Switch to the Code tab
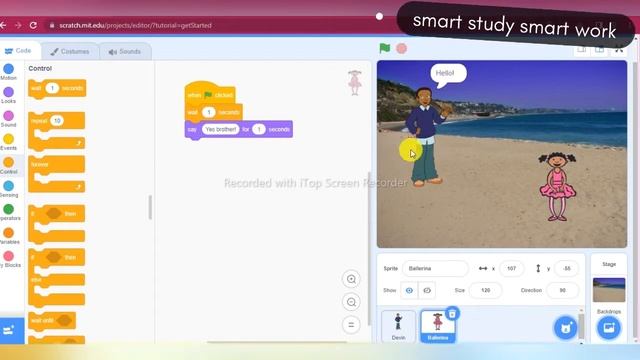 (18, 51)
